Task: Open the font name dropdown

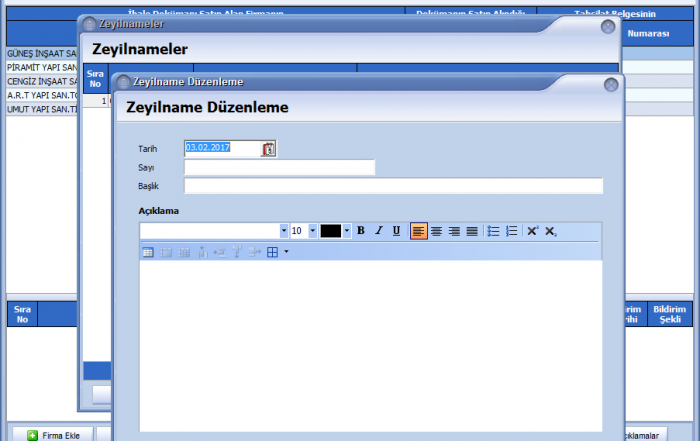Action: [x=284, y=231]
